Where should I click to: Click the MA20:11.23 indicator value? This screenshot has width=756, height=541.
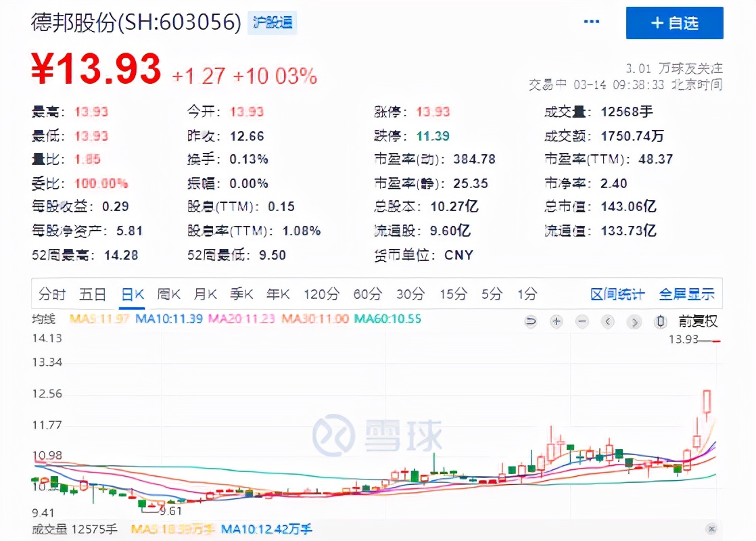(241, 319)
